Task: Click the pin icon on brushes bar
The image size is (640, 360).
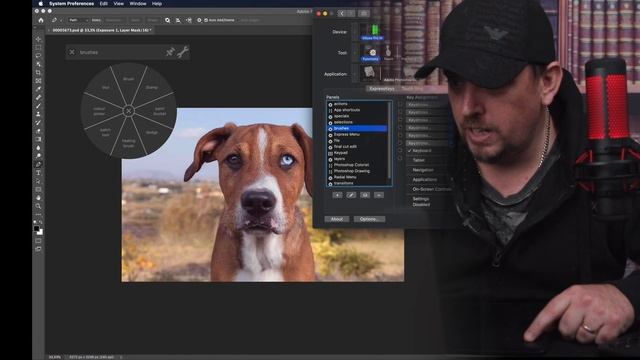Action: coord(170,52)
